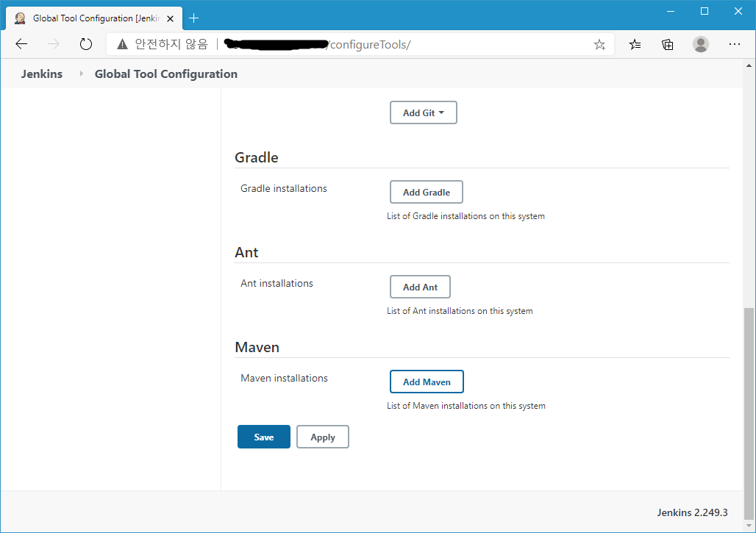Open the Collections icon in the toolbar

(x=667, y=45)
